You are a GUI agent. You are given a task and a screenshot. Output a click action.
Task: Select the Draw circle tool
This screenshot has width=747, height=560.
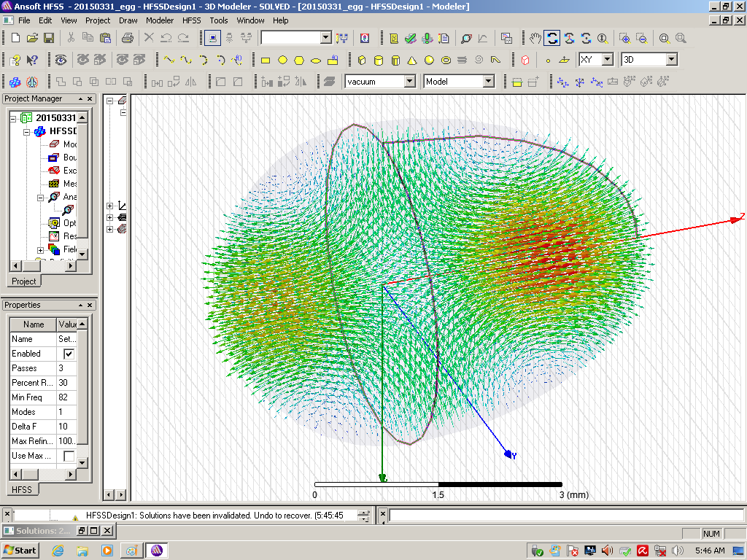coord(282,60)
